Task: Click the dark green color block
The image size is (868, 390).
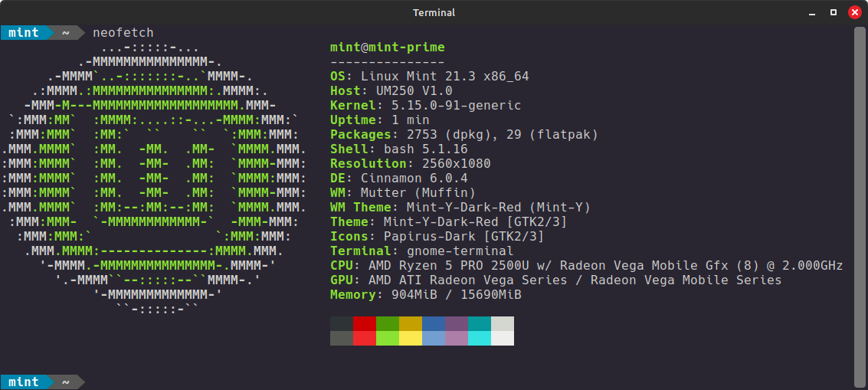Action: point(388,323)
